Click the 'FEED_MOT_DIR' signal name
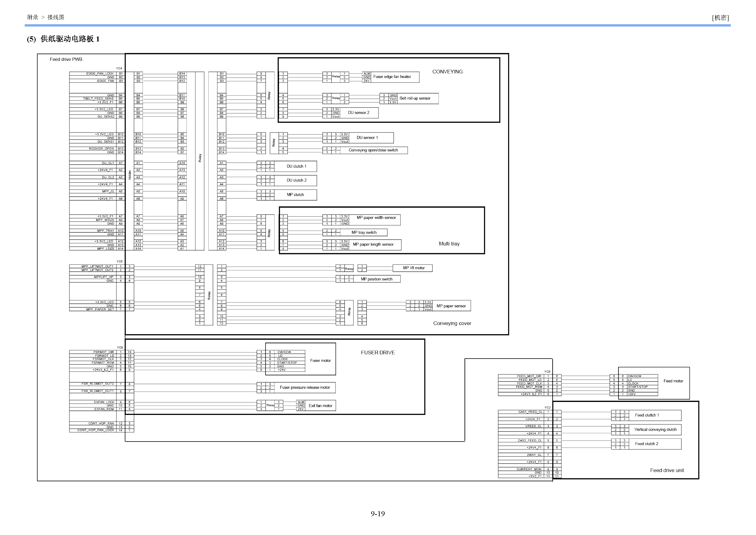 [529, 376]
